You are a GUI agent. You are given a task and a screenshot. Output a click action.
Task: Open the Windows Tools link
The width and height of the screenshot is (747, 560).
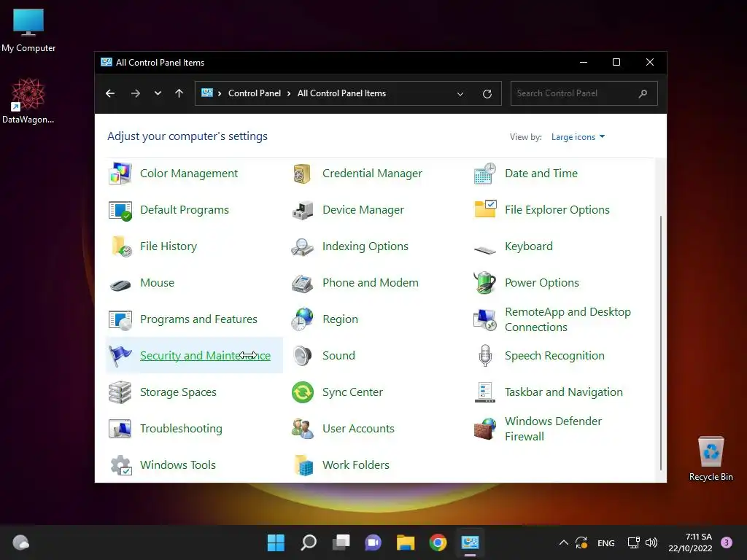pos(178,464)
